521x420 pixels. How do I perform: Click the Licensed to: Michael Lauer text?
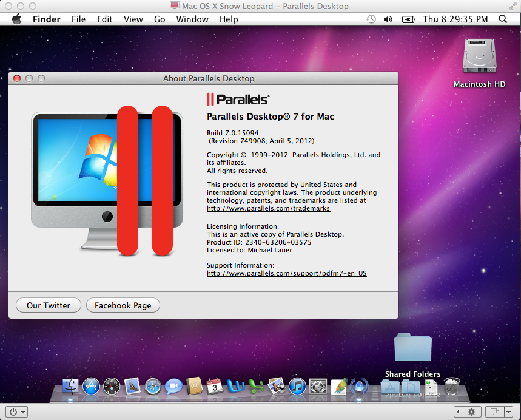(249, 250)
